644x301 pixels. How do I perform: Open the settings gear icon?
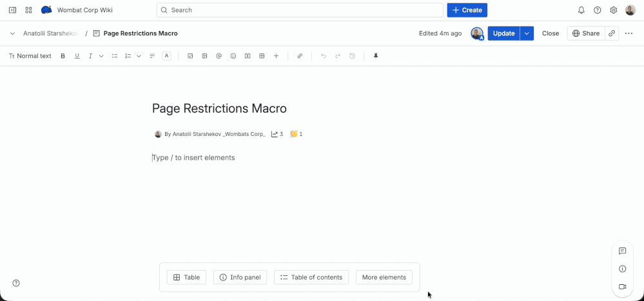coord(614,10)
